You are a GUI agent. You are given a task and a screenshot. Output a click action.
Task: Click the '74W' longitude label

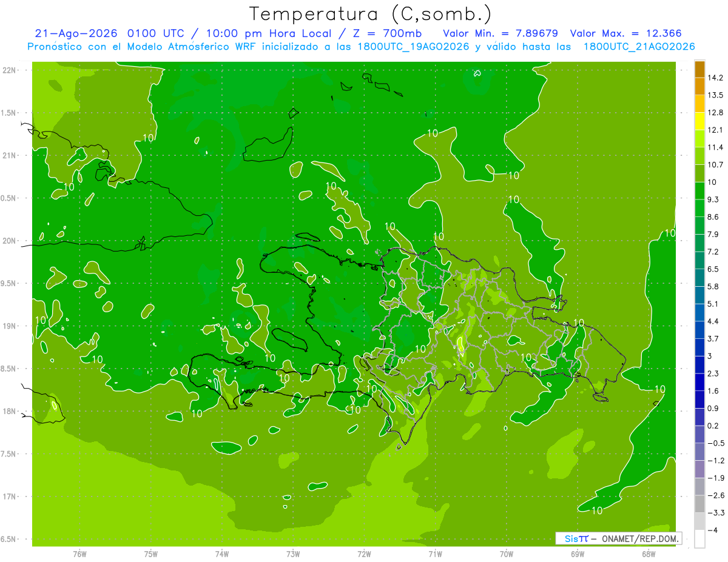pyautogui.click(x=222, y=554)
